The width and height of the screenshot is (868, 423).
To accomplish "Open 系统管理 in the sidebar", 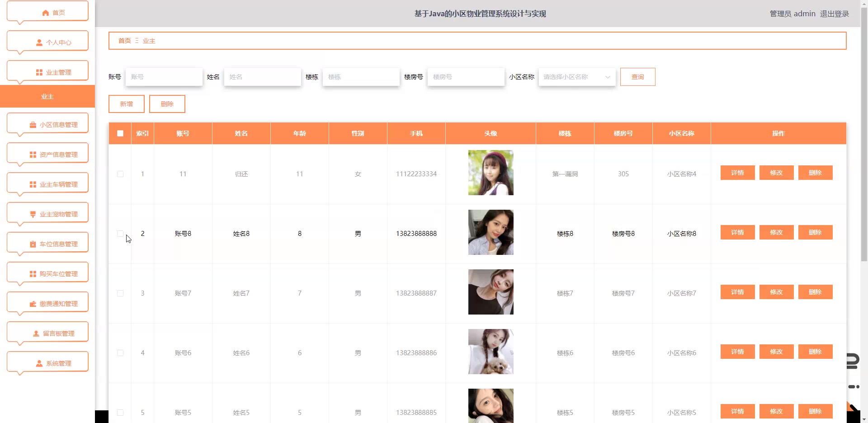I will pyautogui.click(x=47, y=363).
